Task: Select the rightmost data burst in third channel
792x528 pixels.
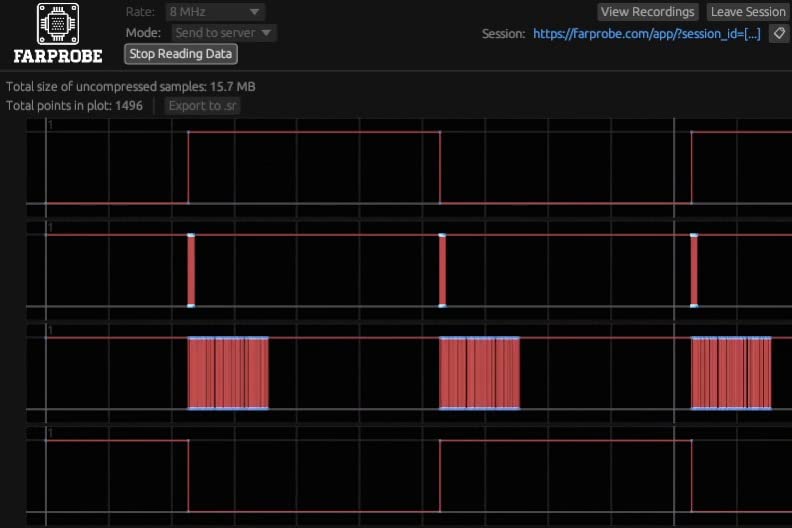Action: point(731,373)
